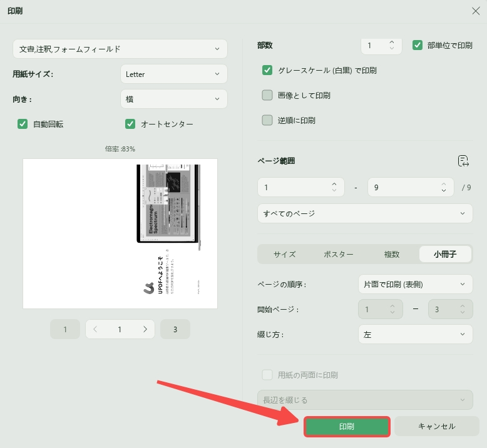Click the print preview thumbnail
The height and width of the screenshot is (448, 487).
click(x=120, y=233)
